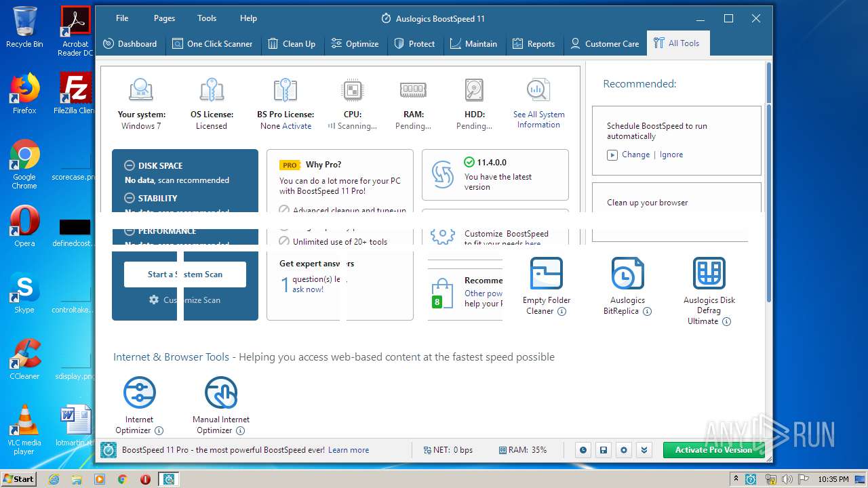The height and width of the screenshot is (488, 868).
Task: Open See All System Information link
Action: click(538, 119)
